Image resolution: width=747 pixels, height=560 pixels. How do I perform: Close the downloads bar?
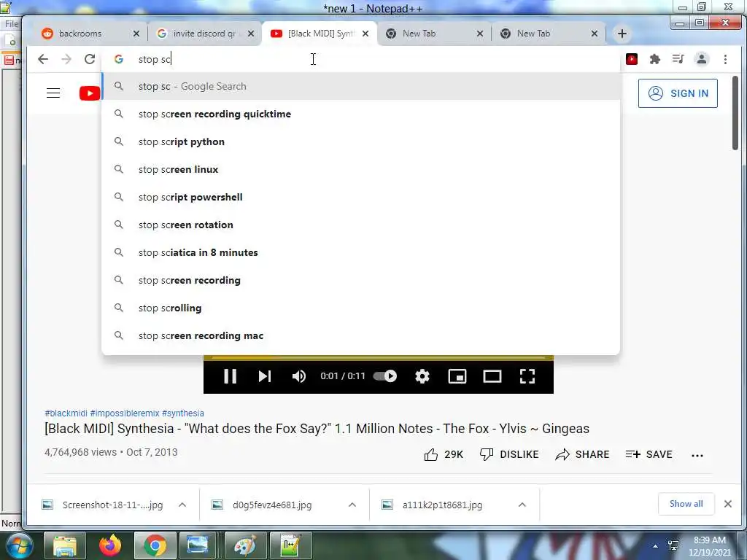(728, 504)
